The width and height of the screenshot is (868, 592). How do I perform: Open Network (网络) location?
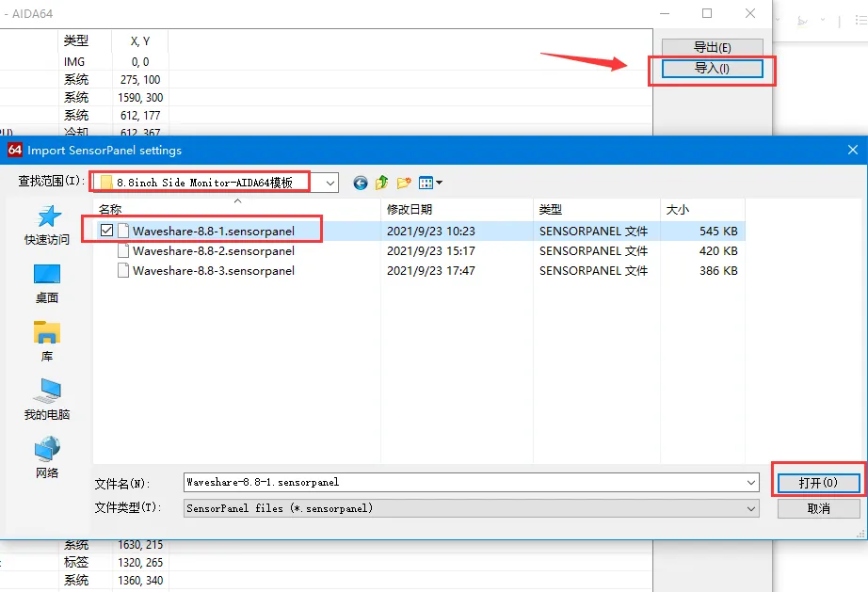pos(47,457)
